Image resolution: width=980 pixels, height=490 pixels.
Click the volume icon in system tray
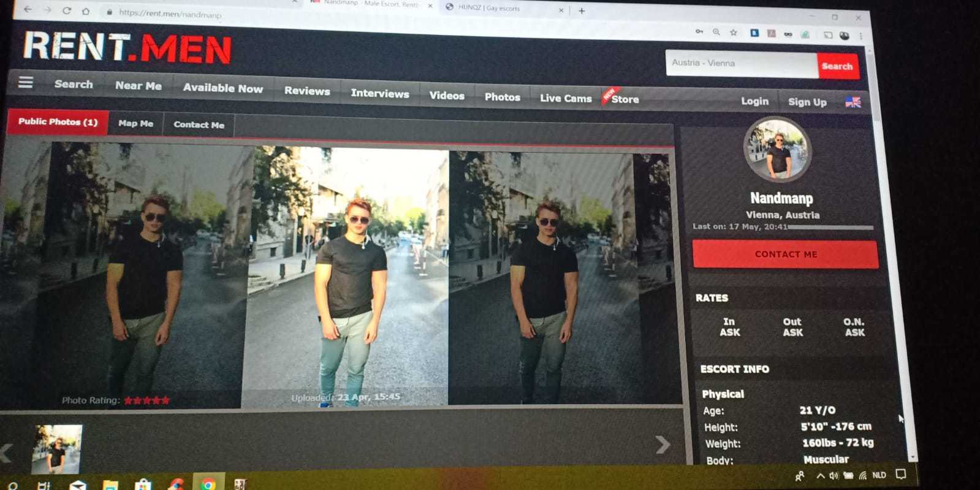click(834, 475)
